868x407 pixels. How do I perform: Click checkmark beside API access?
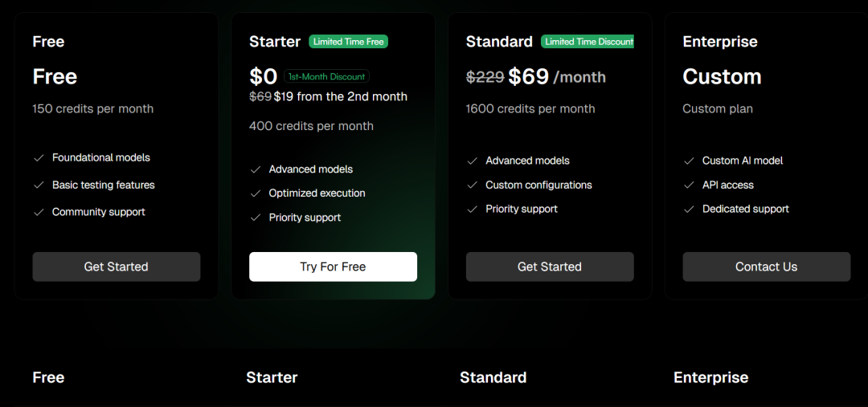coord(689,185)
